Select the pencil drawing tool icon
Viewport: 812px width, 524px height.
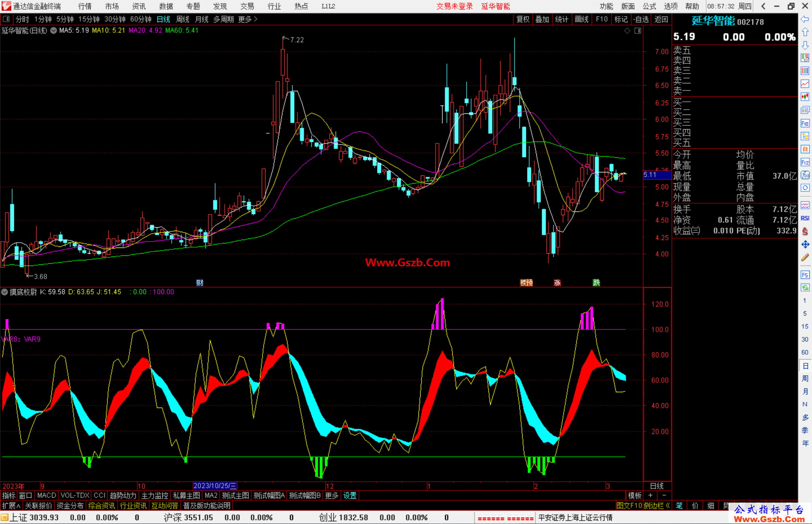coord(805,257)
